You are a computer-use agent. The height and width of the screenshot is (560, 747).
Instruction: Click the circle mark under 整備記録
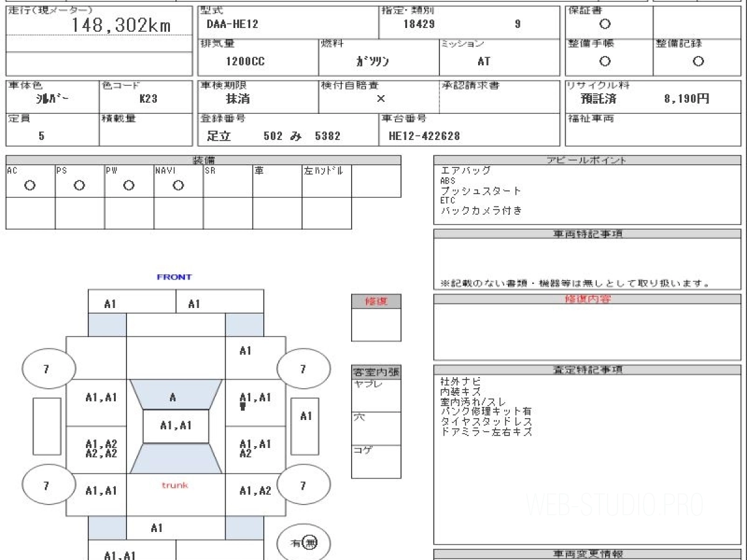coord(698,61)
